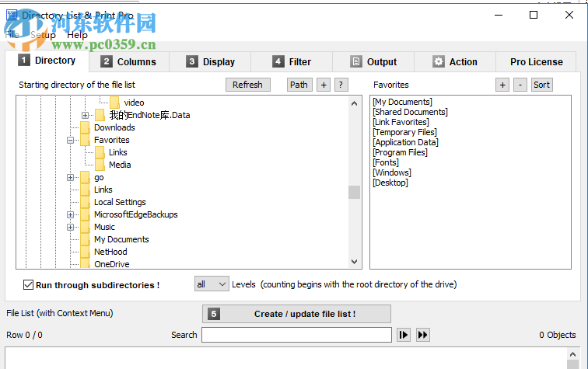Click the Refresh button
The image size is (588, 369).
point(247,85)
